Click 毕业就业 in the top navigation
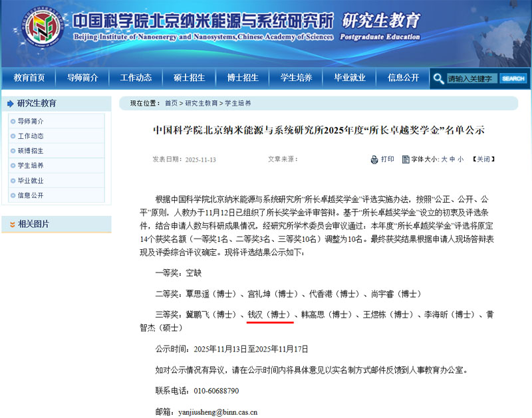Image resolution: width=532 pixels, height=418 pixels. tap(349, 78)
